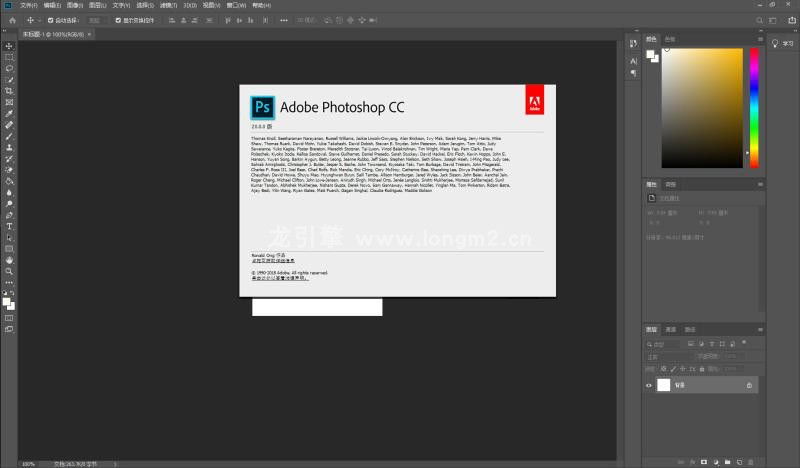Select the Frame tool
The width and height of the screenshot is (800, 468).
coord(9,102)
